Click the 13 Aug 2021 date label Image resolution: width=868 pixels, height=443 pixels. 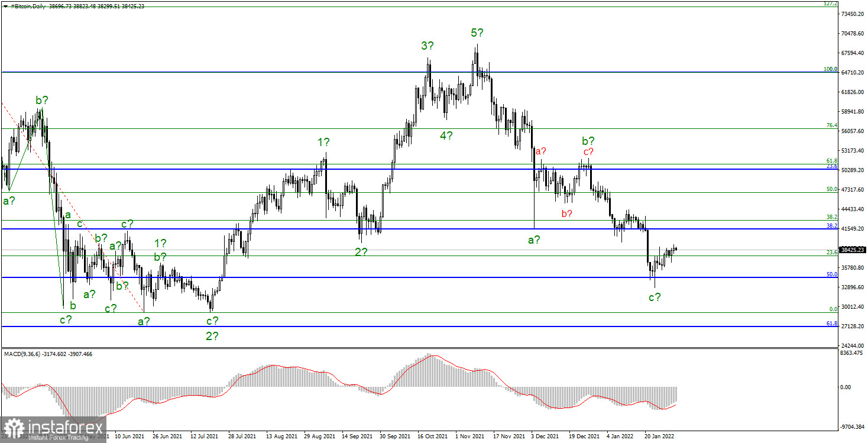281,436
